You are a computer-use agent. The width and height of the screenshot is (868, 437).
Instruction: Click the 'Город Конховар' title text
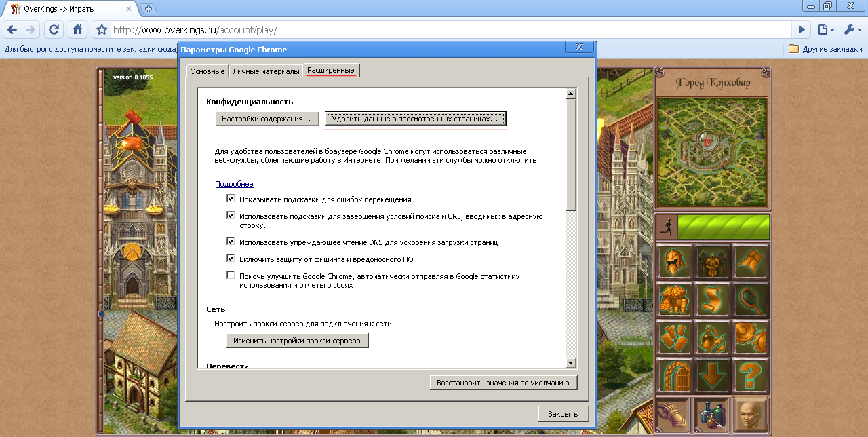(x=712, y=83)
